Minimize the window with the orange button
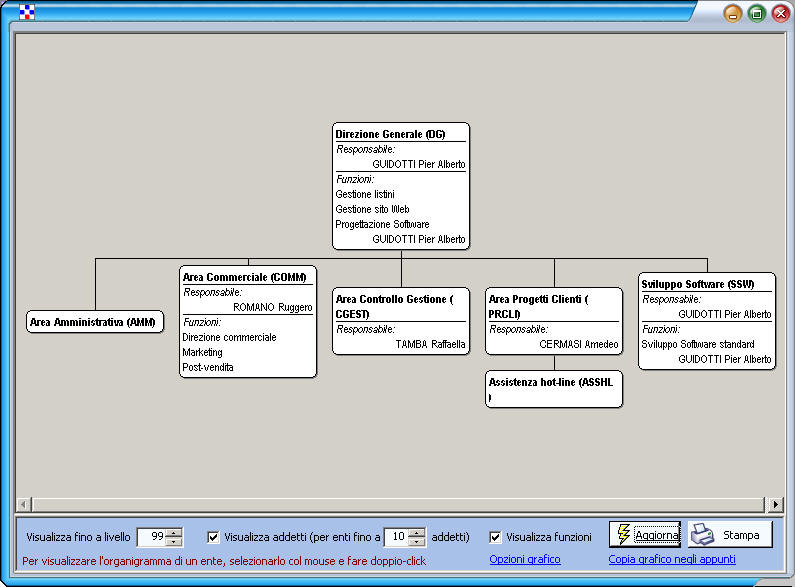Screen dimensions: 795x587 click(733, 13)
